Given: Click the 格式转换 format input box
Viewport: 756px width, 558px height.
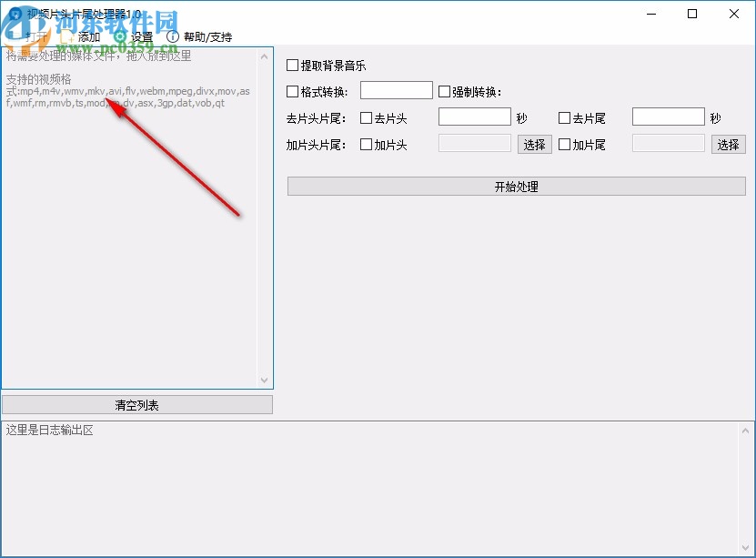Looking at the screenshot, I should tap(397, 90).
